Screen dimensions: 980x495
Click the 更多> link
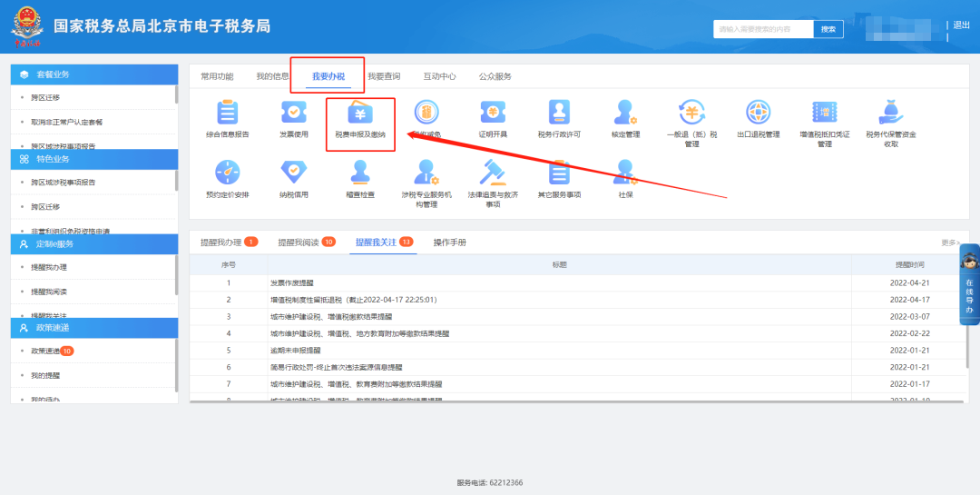tap(951, 243)
